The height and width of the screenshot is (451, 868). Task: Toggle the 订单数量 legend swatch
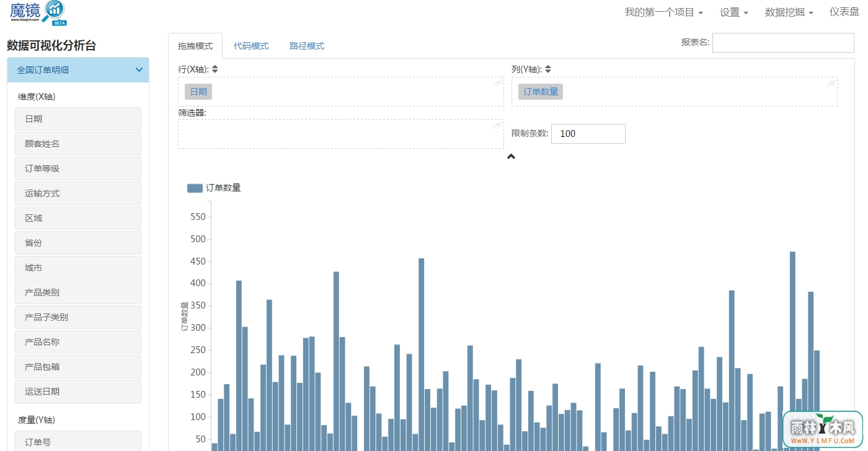pyautogui.click(x=195, y=188)
